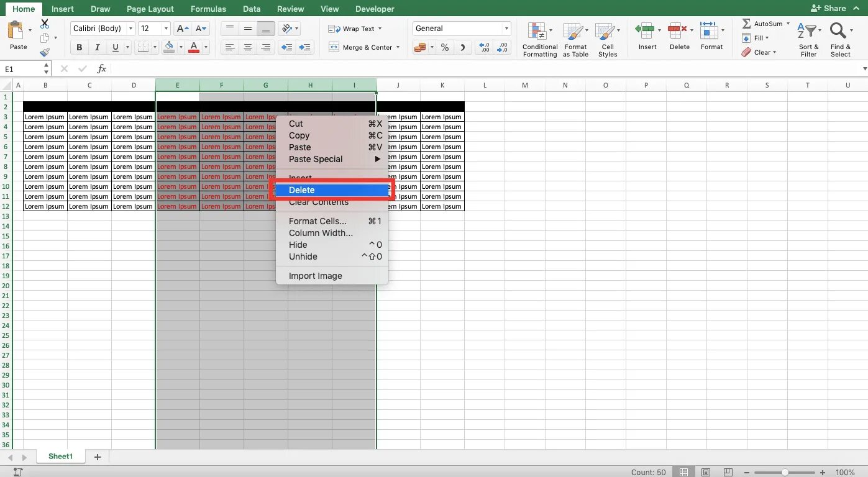Select the Format Painter brush icon
868x477 pixels.
pyautogui.click(x=45, y=52)
